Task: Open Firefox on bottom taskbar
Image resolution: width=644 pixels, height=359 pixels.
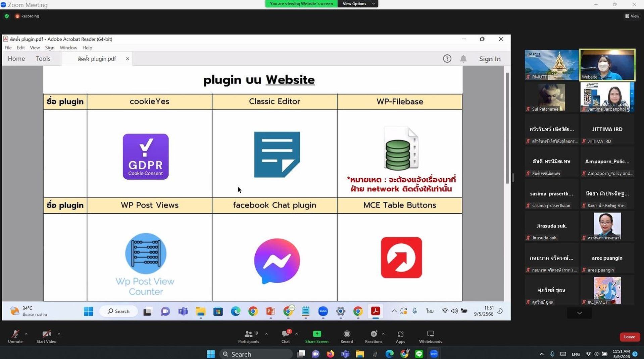Action: coord(331,354)
